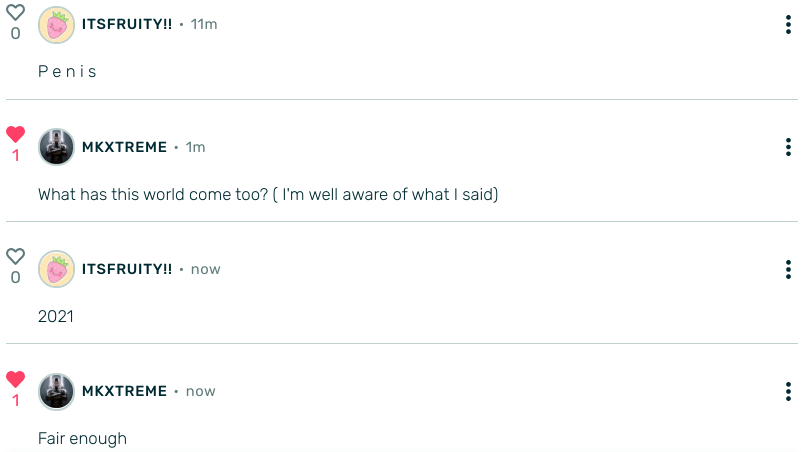Image resolution: width=801 pixels, height=452 pixels.
Task: Like the "2021" comment heart
Action: point(15,256)
